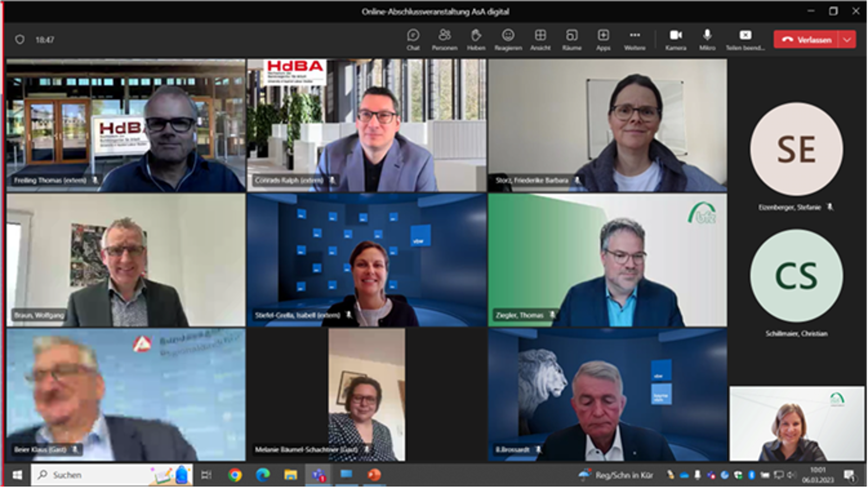Screen dimensions: 868x488
Task: Open the Reagieren reactions menu
Action: pos(508,40)
